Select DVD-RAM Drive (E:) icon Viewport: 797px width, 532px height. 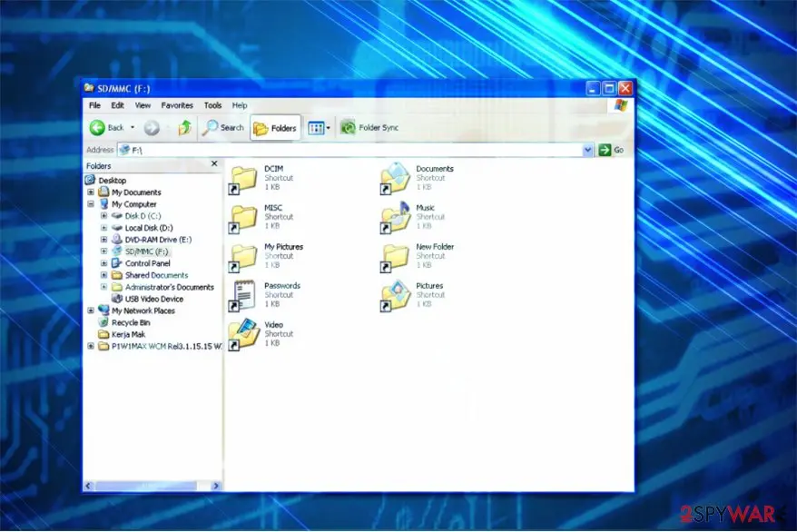[x=117, y=240]
